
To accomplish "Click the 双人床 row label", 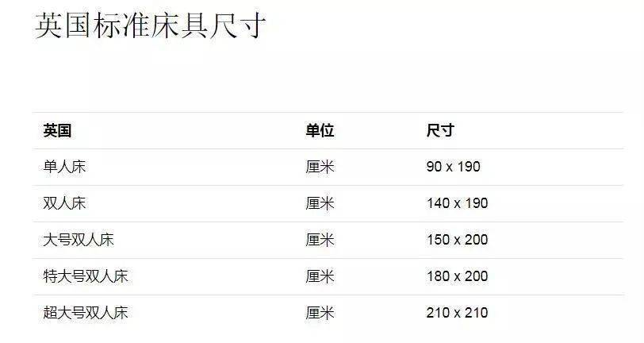I will 64,203.
